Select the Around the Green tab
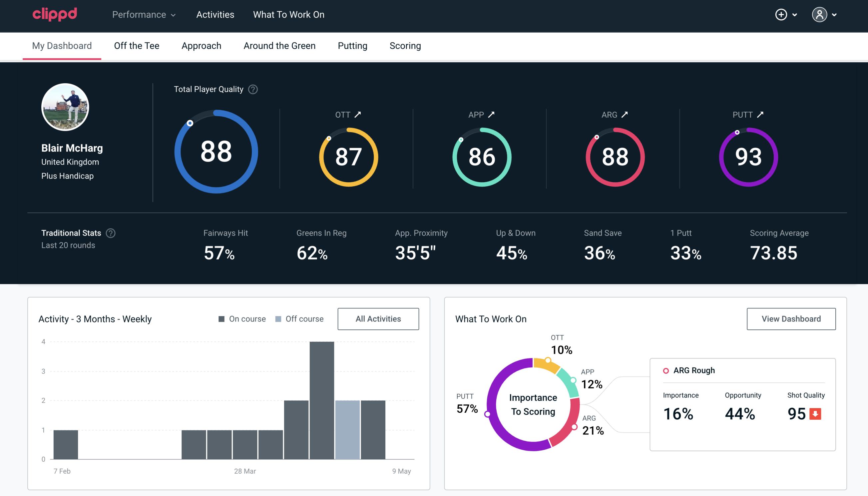This screenshot has height=496, width=868. coord(279,45)
